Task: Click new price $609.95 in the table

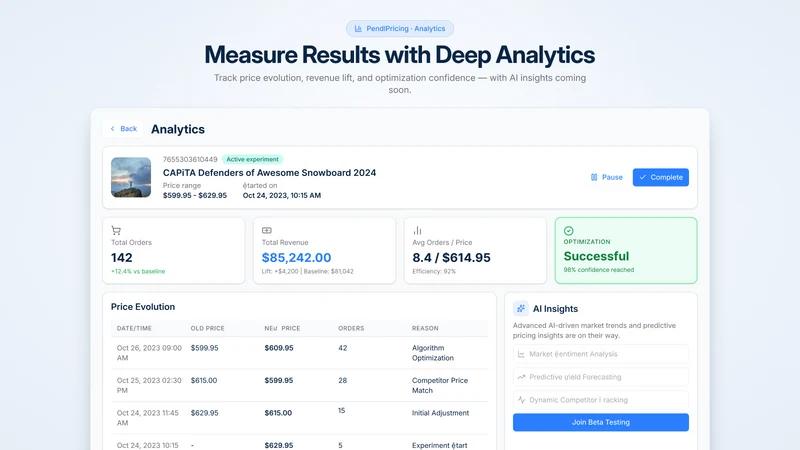Action: 279,348
